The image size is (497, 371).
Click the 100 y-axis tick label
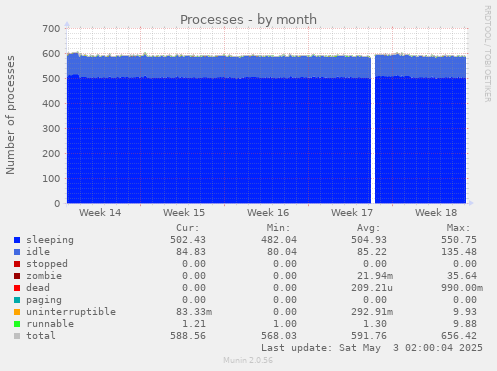(x=51, y=179)
